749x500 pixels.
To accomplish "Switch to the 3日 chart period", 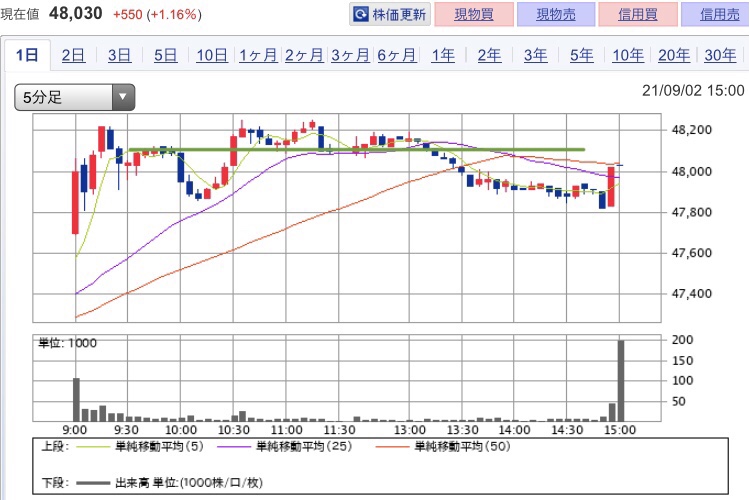I will point(119,55).
